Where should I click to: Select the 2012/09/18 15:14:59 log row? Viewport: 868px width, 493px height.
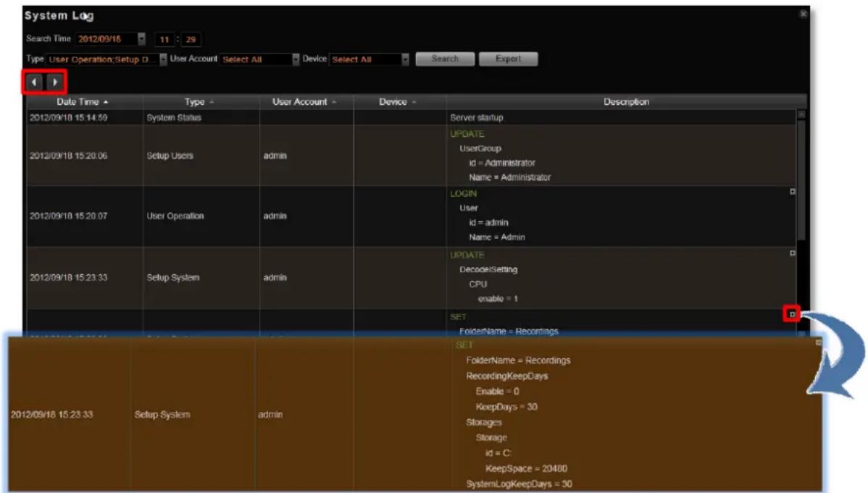click(412, 117)
